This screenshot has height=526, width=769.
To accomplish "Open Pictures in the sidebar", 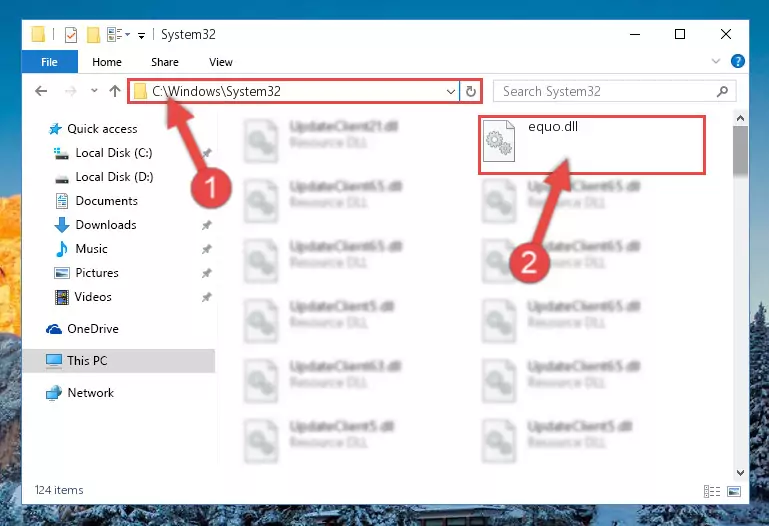I will point(97,273).
